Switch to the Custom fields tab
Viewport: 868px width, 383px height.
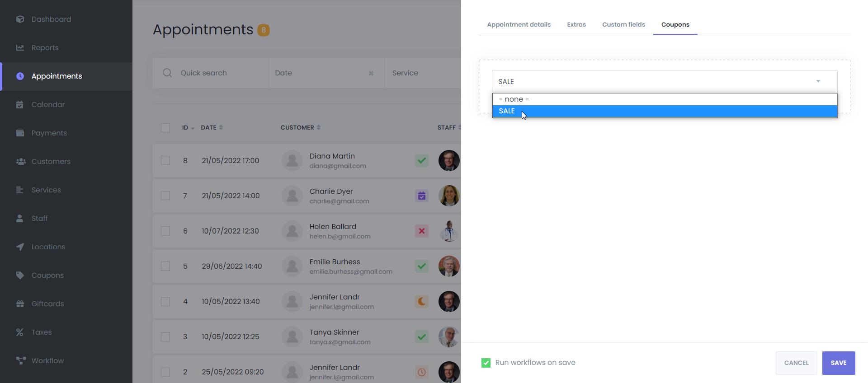point(623,24)
